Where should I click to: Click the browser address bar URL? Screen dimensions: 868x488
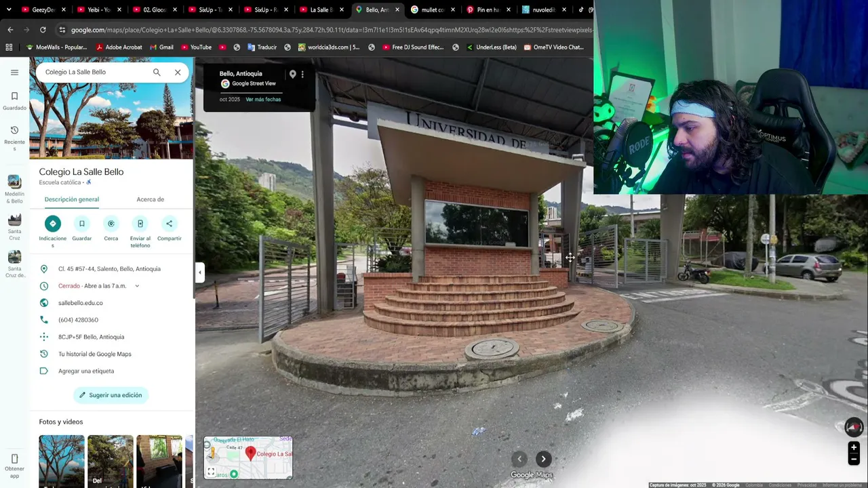click(x=331, y=30)
